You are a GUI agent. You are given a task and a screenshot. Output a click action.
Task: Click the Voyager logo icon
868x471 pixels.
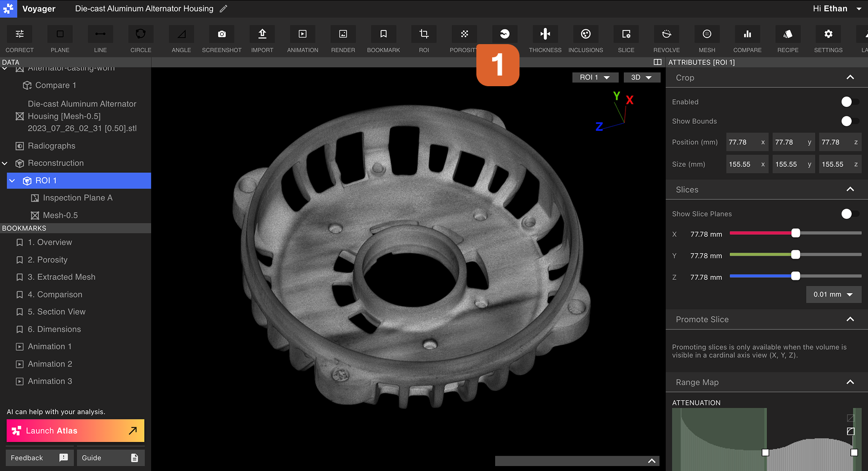[9, 9]
